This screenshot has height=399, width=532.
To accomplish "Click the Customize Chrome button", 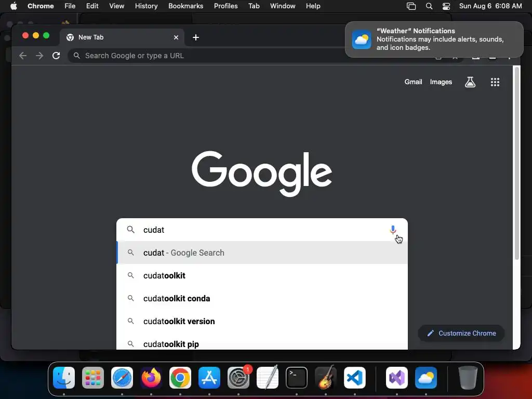I will pos(461,333).
